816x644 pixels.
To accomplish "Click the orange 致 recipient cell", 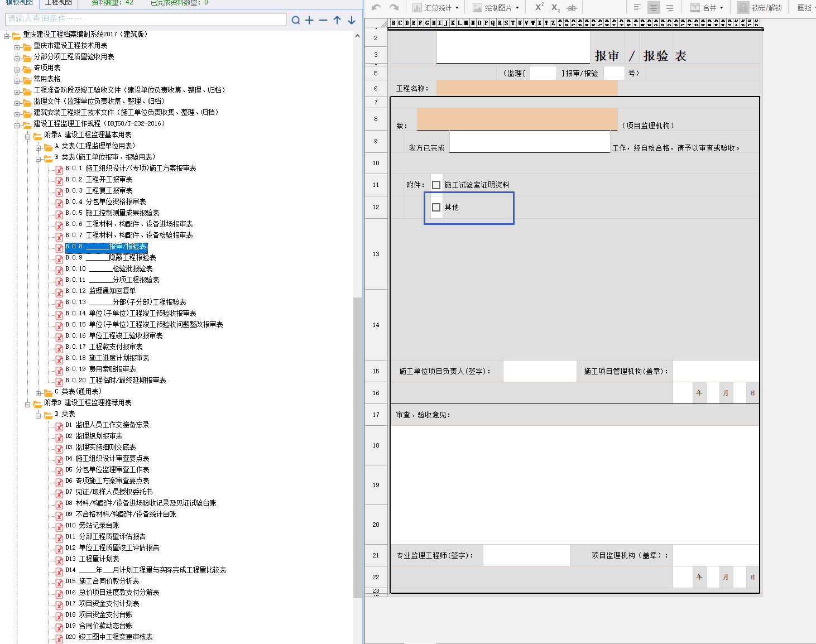I will [x=517, y=119].
